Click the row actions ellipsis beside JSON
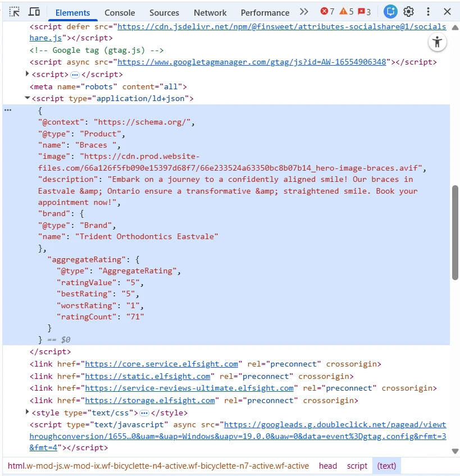 (x=8, y=110)
